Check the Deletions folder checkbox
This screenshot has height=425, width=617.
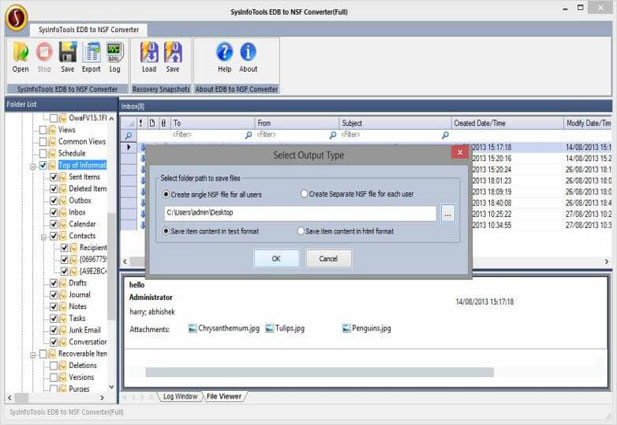pyautogui.click(x=54, y=366)
